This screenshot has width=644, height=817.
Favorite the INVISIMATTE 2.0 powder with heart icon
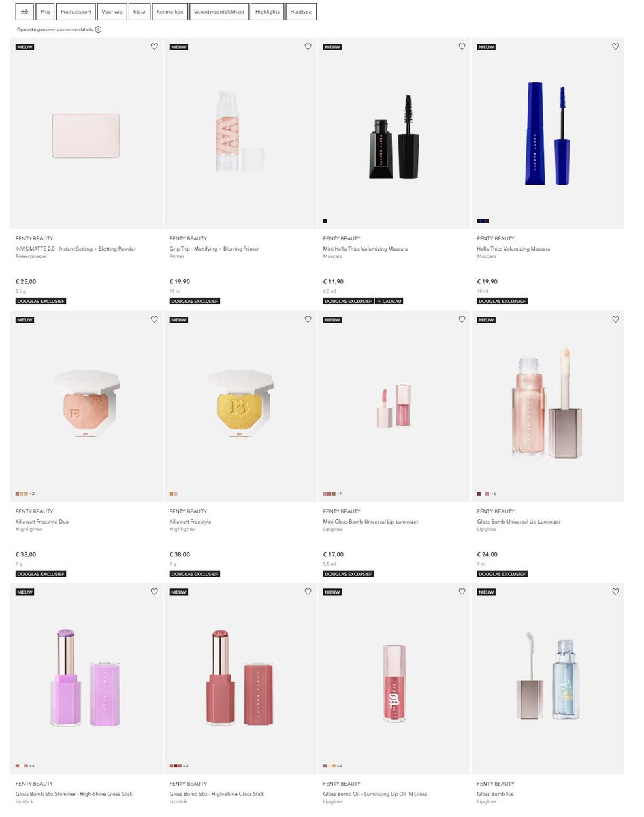point(154,46)
